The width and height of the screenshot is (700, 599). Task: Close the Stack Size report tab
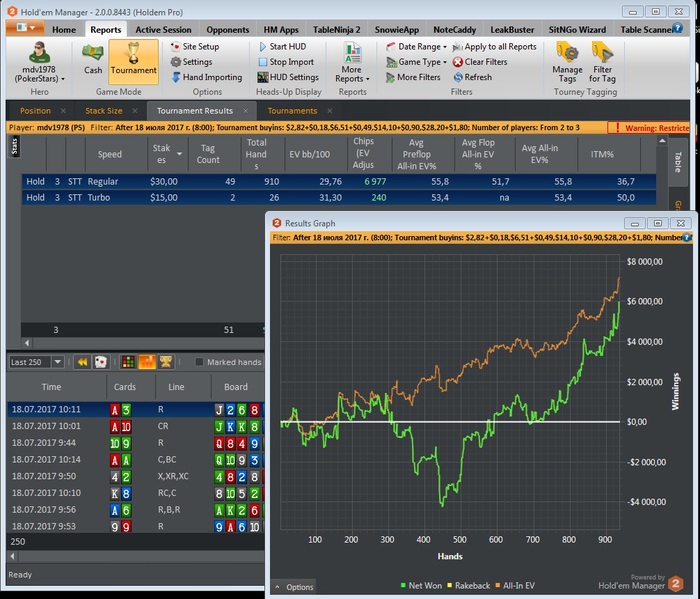135,111
